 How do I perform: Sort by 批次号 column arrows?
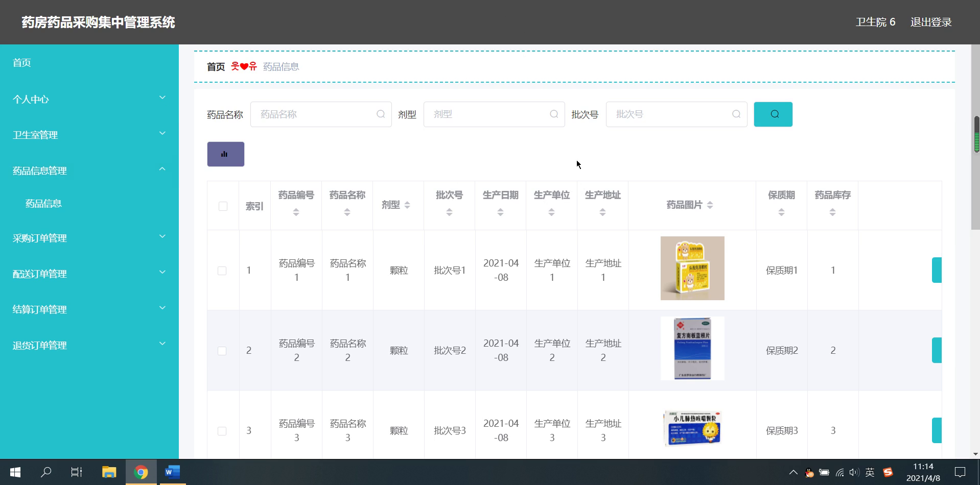[449, 212]
